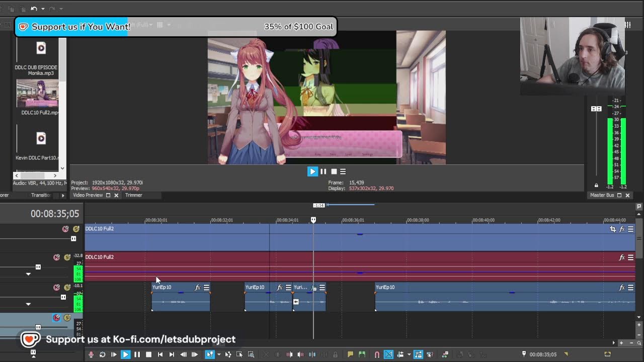Play video in the preview window
The height and width of the screenshot is (362, 644).
point(312,171)
